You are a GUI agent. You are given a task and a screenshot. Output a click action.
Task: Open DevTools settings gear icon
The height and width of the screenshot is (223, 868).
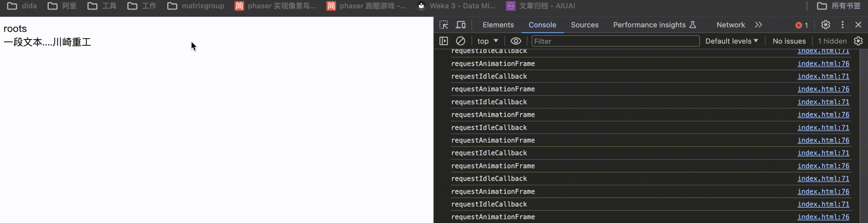pos(825,25)
